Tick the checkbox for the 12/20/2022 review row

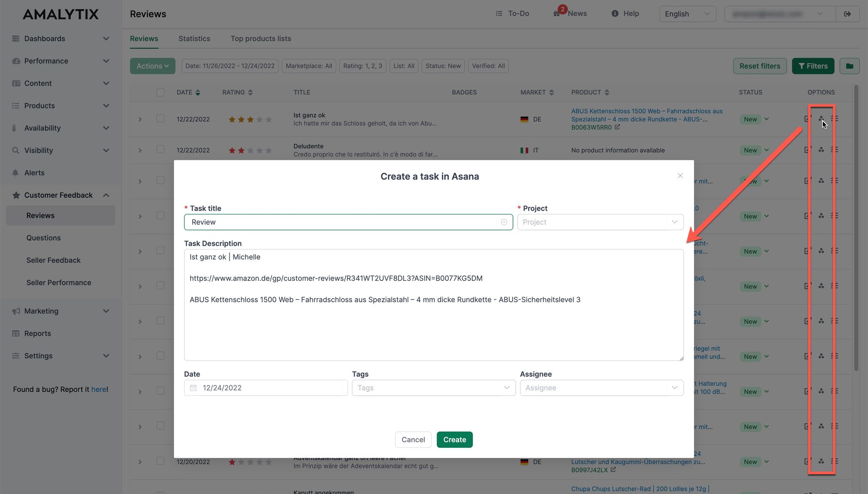(160, 461)
